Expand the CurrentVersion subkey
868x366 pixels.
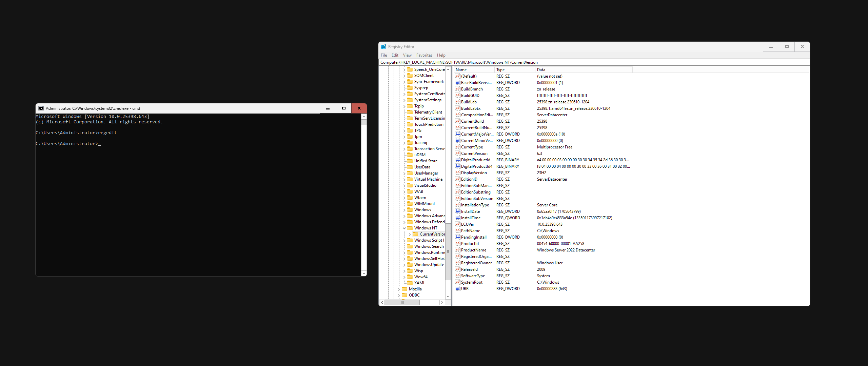coord(410,234)
